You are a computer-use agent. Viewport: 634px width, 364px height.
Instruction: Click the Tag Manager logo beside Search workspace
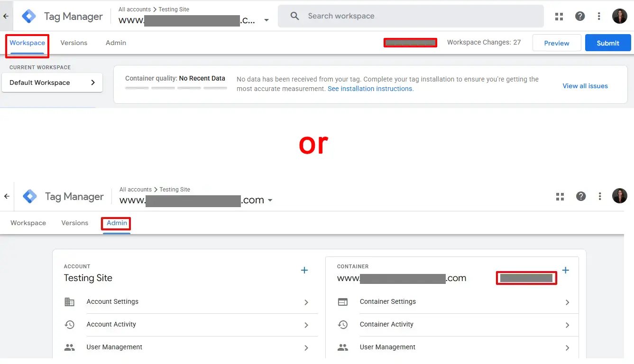point(29,16)
